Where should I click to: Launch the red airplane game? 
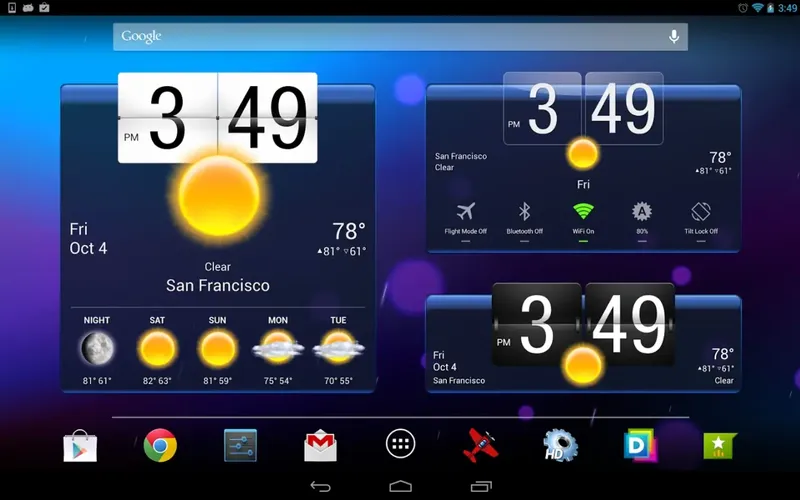pyautogui.click(x=480, y=445)
